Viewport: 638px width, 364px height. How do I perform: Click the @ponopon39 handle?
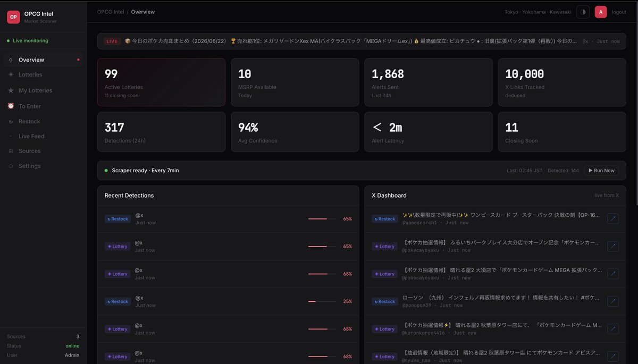point(417,306)
